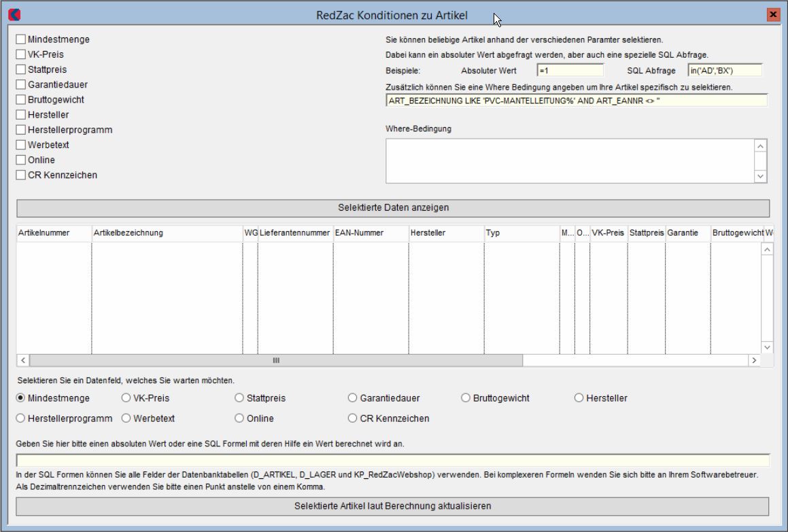Screen dimensions: 788x532
Task: Tick the VK-Preis checkbox
Action: tap(20, 54)
